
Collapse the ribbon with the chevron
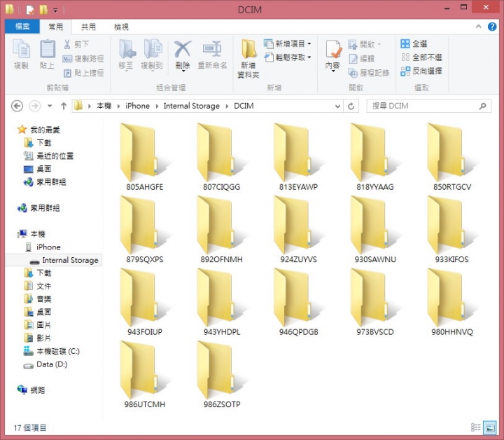coord(479,27)
